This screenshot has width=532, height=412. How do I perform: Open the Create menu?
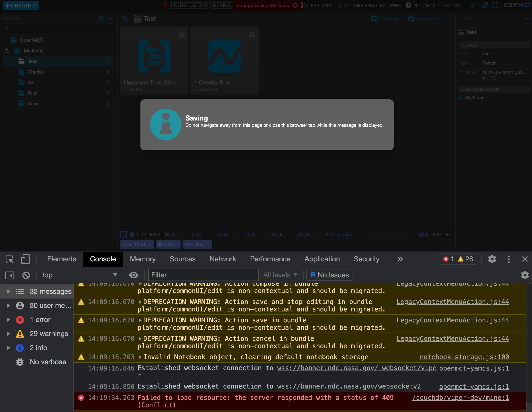click(x=21, y=5)
